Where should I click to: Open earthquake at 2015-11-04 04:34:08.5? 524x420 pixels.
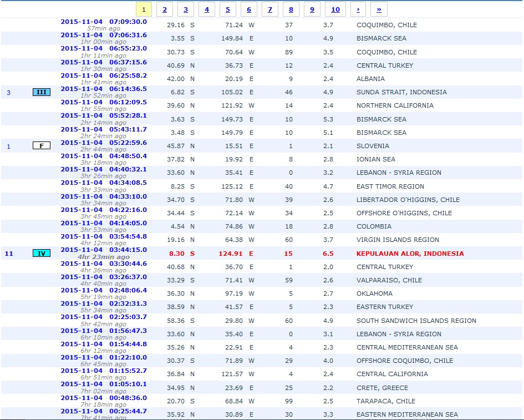point(104,183)
